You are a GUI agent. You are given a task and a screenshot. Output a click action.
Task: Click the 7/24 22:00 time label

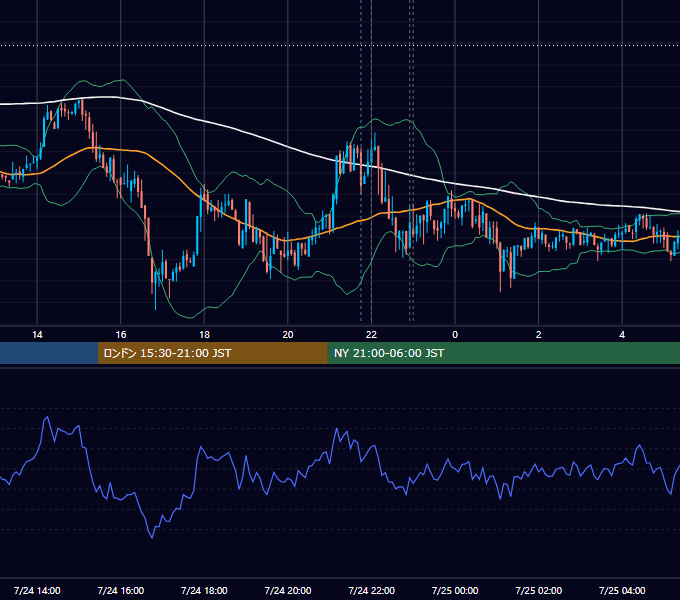tap(371, 590)
